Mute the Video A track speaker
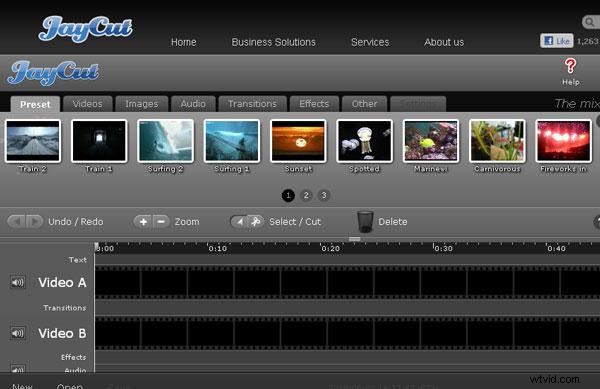This screenshot has height=389, width=600. click(18, 282)
